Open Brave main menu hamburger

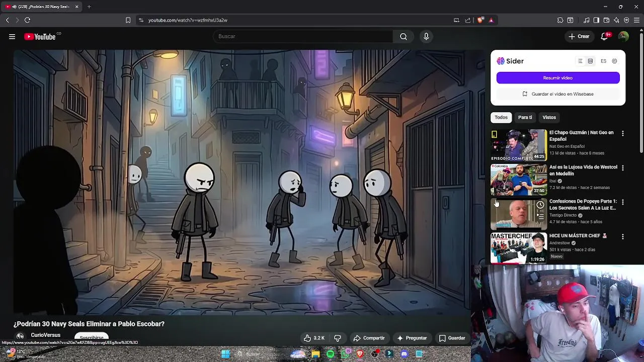point(636,20)
